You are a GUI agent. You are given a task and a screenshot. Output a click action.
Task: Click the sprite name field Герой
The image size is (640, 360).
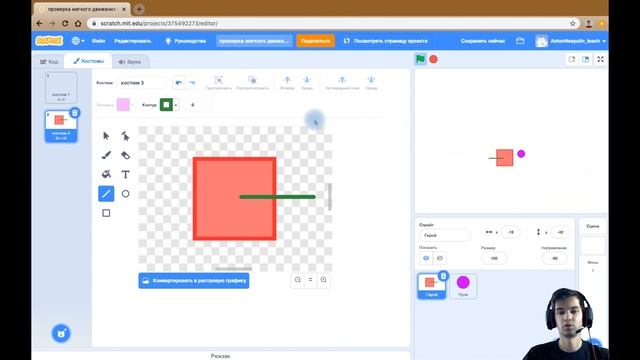tap(444, 235)
